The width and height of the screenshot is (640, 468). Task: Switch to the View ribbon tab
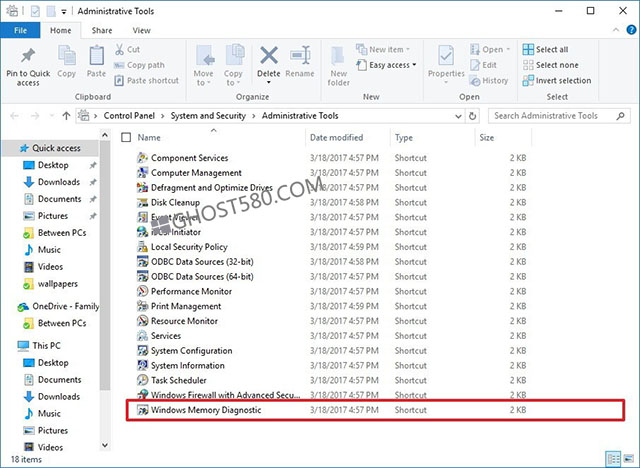click(x=141, y=30)
